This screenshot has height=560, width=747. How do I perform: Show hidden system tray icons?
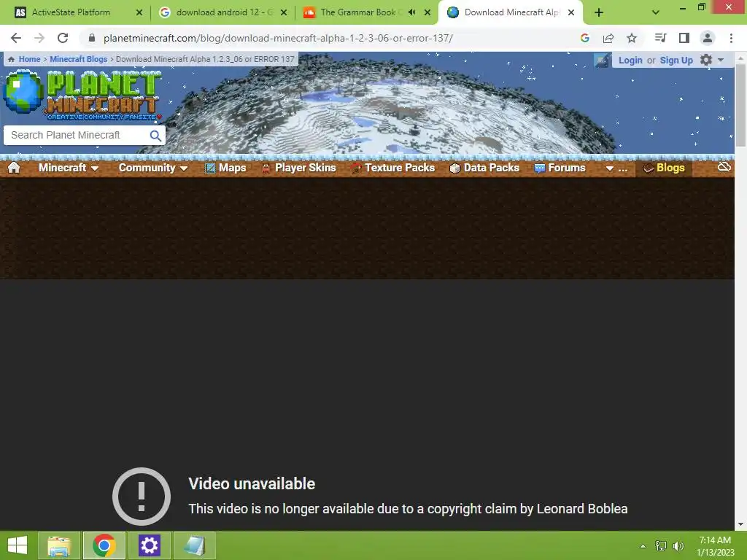(643, 546)
